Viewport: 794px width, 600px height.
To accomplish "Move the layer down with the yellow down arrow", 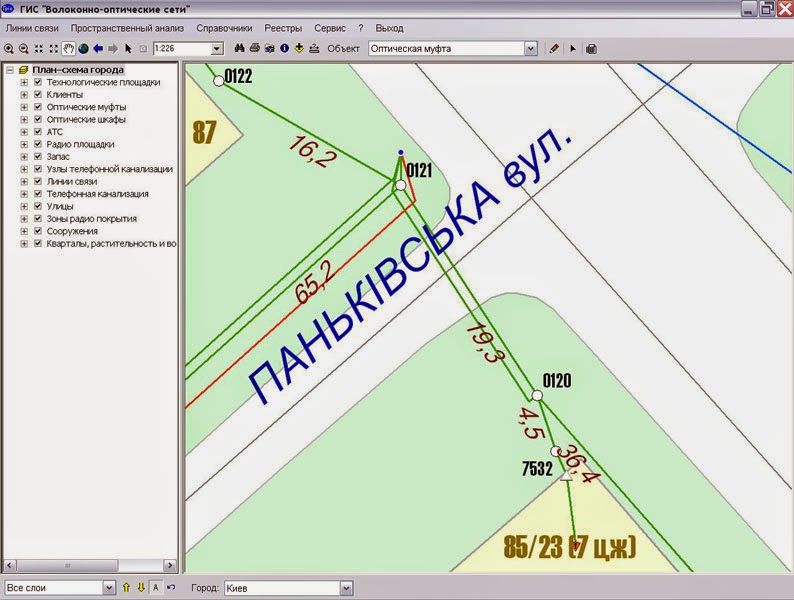I will click(x=141, y=587).
